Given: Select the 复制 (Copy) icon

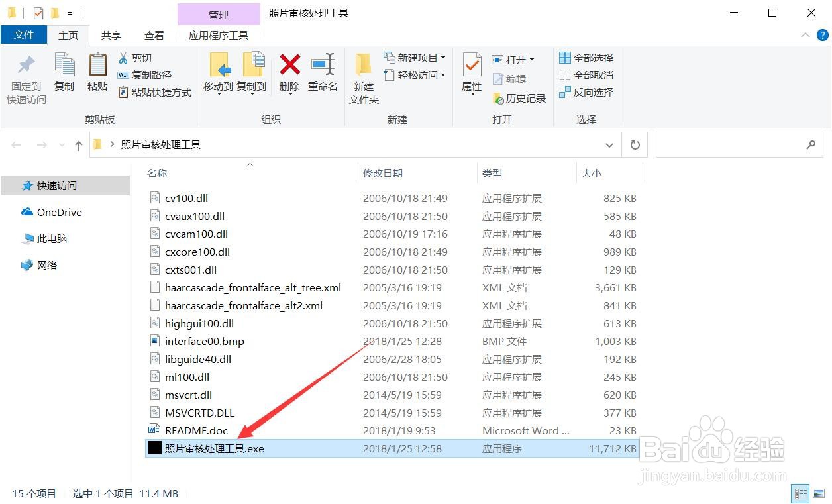Looking at the screenshot, I should click(x=64, y=74).
